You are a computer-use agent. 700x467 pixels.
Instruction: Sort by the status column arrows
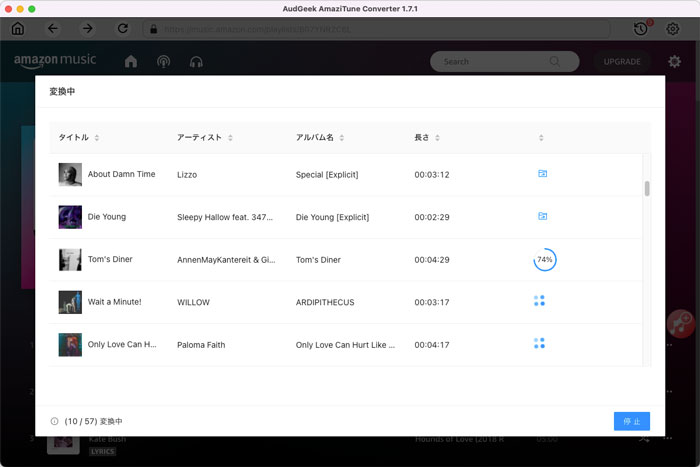tap(541, 138)
